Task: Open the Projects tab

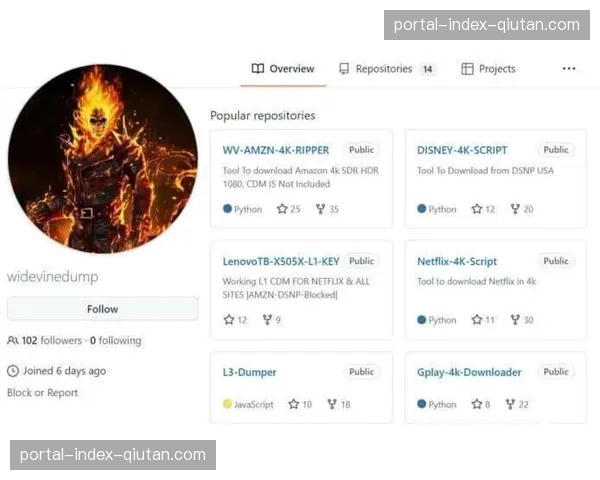Action: [x=488, y=69]
